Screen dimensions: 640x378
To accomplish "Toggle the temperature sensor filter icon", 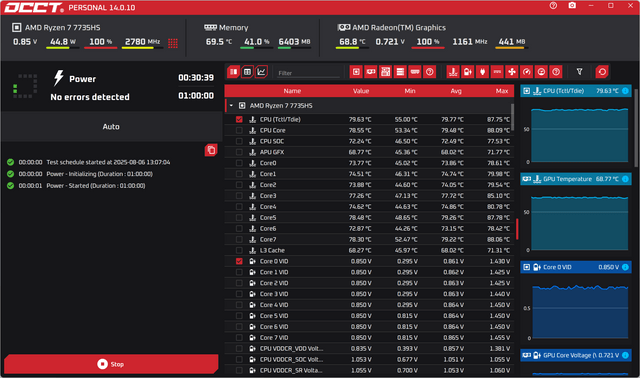I will (453, 72).
